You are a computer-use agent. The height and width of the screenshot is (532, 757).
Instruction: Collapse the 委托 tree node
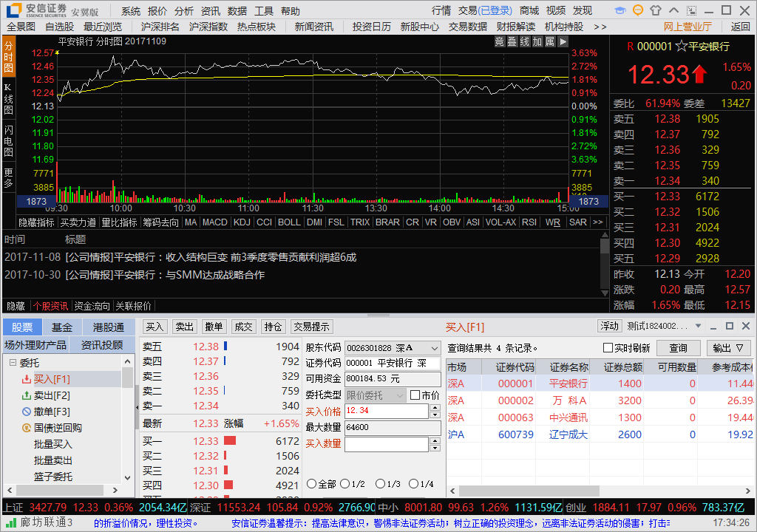click(x=13, y=363)
